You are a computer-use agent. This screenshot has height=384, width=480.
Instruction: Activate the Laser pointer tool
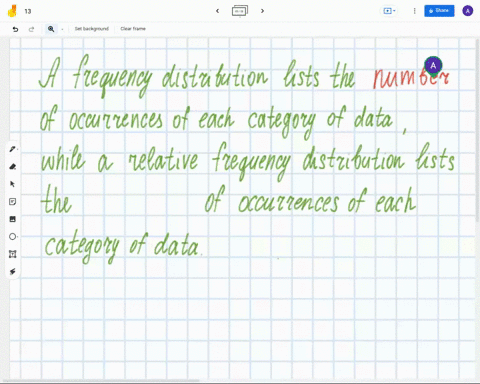pos(13,272)
